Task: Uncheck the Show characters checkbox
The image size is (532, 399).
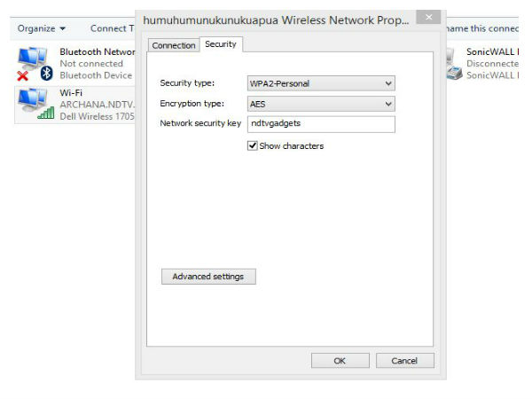Action: [x=253, y=145]
